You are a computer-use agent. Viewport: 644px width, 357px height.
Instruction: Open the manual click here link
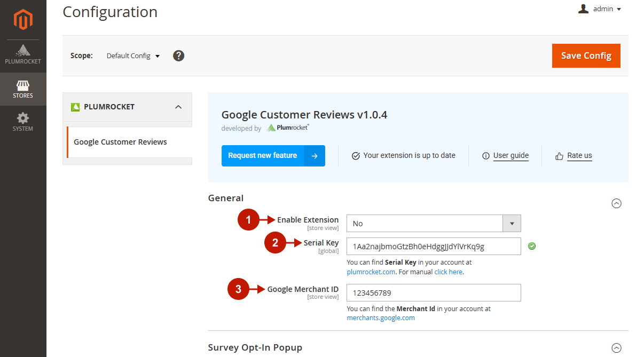pos(449,272)
